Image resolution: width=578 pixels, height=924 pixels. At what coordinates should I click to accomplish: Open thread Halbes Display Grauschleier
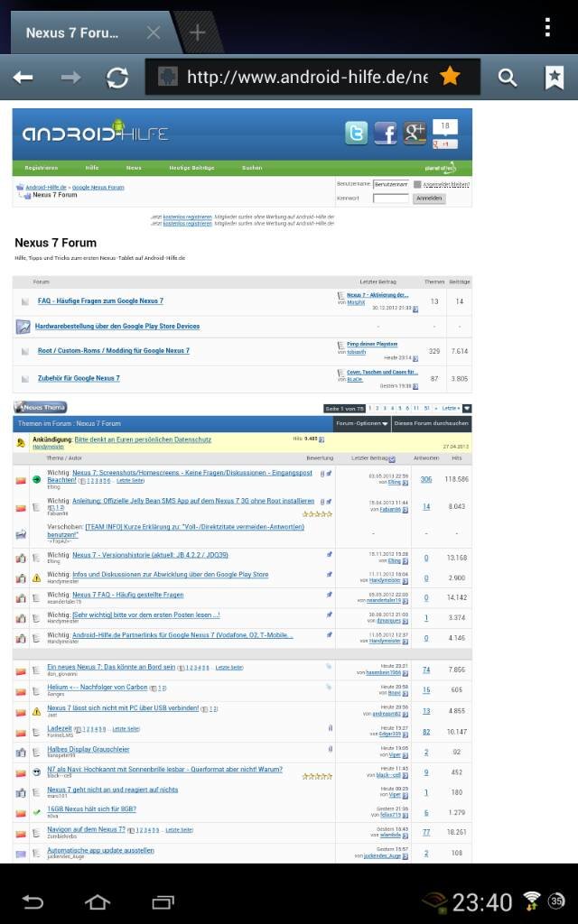tap(88, 750)
